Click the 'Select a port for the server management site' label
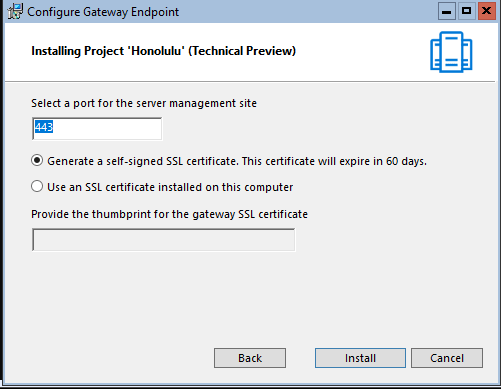 (144, 103)
